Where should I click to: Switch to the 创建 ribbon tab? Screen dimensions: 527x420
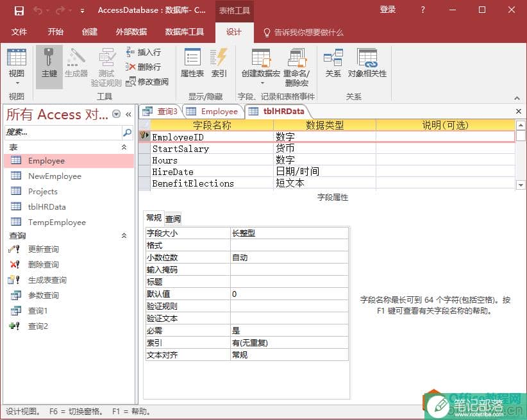[89, 32]
